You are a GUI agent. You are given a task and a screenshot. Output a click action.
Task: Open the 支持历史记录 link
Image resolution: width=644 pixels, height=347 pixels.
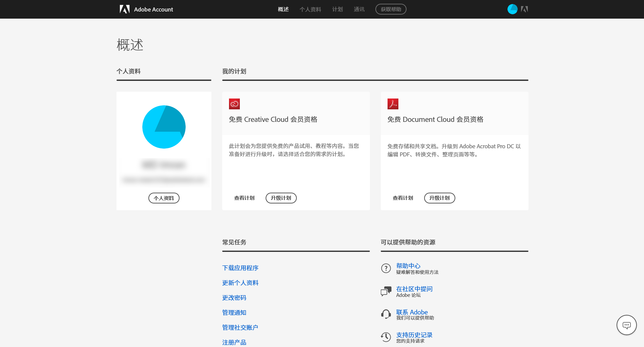[414, 335]
